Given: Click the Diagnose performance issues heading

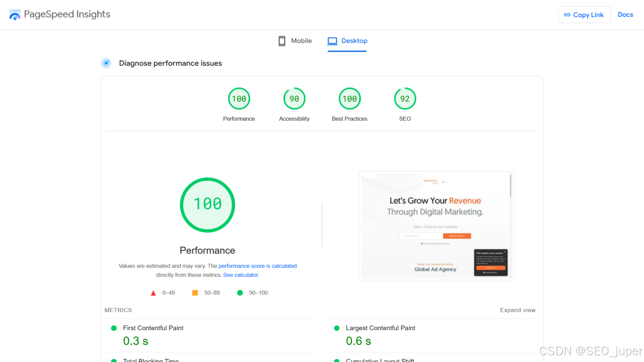Looking at the screenshot, I should pos(170,63).
